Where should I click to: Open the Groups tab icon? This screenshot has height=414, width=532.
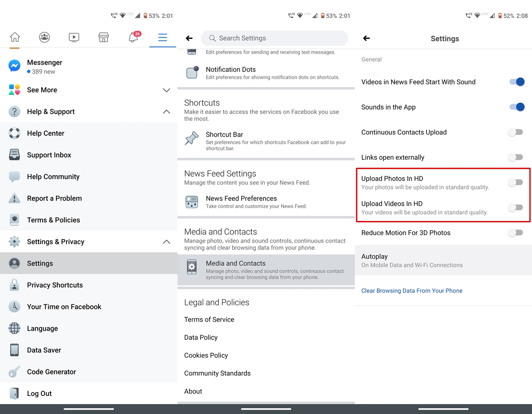44,37
